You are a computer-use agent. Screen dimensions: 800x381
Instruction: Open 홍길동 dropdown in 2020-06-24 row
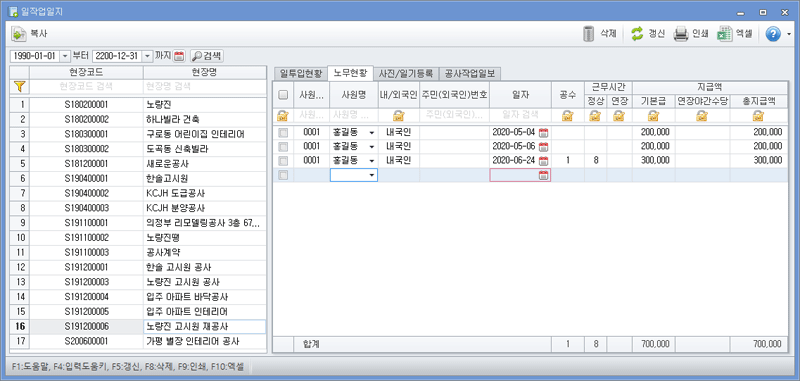(371, 161)
